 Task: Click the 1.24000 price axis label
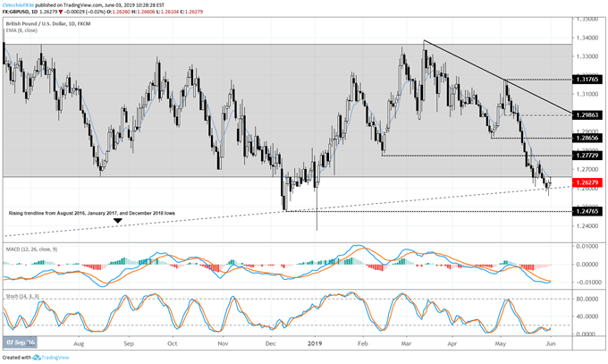[587, 226]
